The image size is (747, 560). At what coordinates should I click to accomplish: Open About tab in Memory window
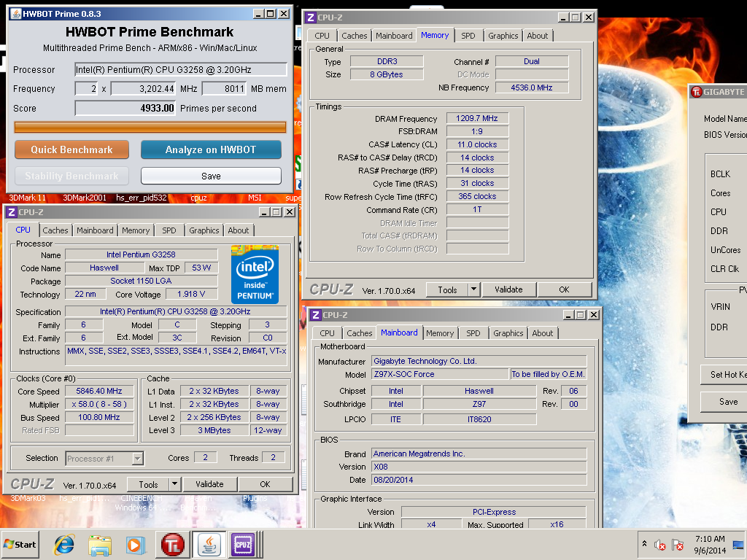point(538,36)
